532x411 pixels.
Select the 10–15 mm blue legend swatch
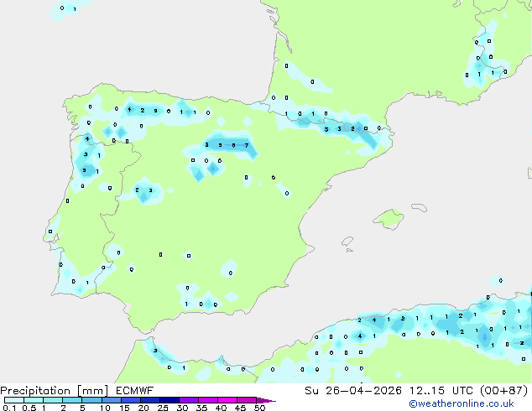pyautogui.click(x=112, y=400)
